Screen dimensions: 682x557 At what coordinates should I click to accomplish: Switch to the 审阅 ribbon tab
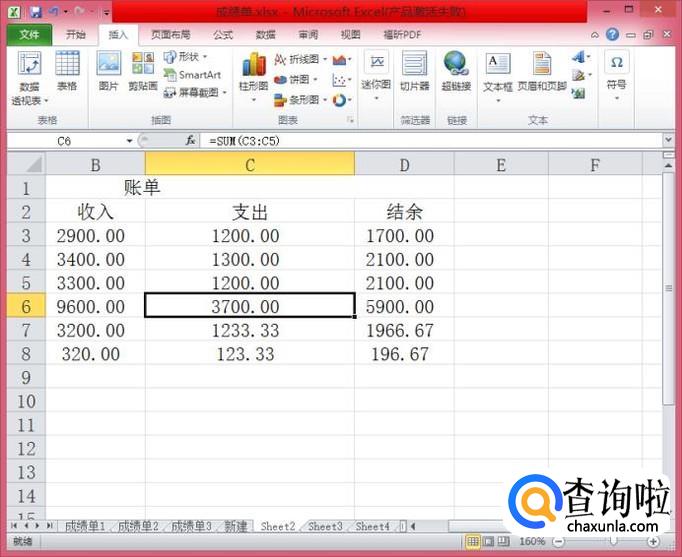tap(308, 35)
